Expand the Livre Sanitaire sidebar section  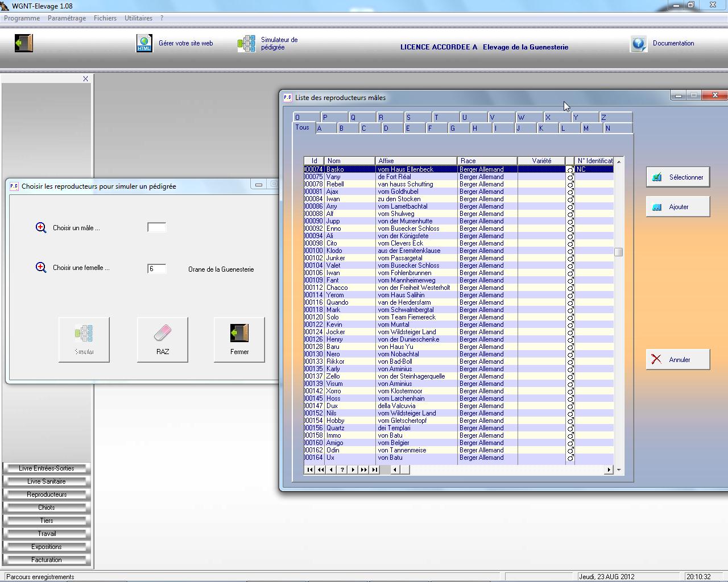47,481
